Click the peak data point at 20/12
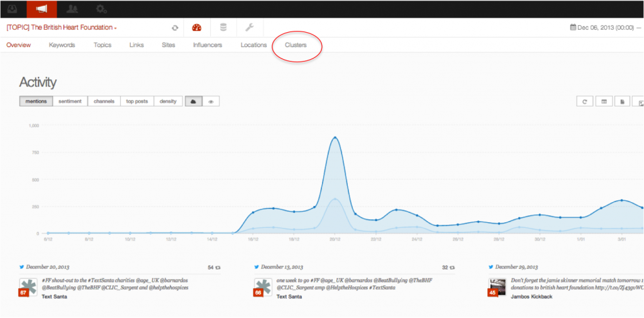Screen dimensions: 644x318 coord(335,138)
